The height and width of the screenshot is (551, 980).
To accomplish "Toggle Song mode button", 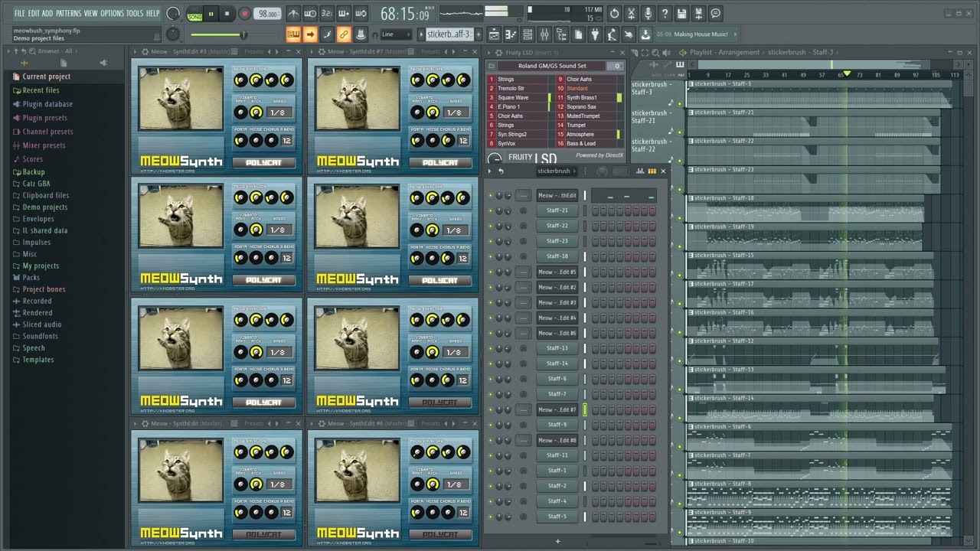I will [195, 16].
